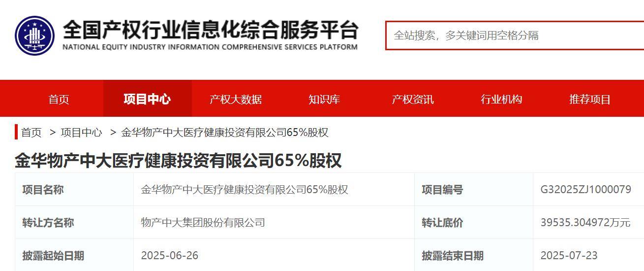Image resolution: width=644 pixels, height=271 pixels.
Task: Click the breadcrumb 金华物产中大医疗健康投资有限公司65%股权
Action: pyautogui.click(x=225, y=133)
